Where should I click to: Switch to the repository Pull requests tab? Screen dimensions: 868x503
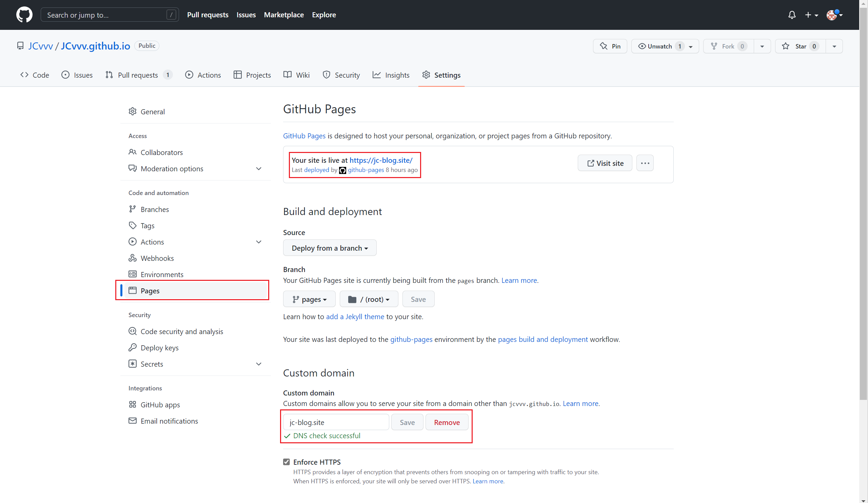click(x=138, y=75)
